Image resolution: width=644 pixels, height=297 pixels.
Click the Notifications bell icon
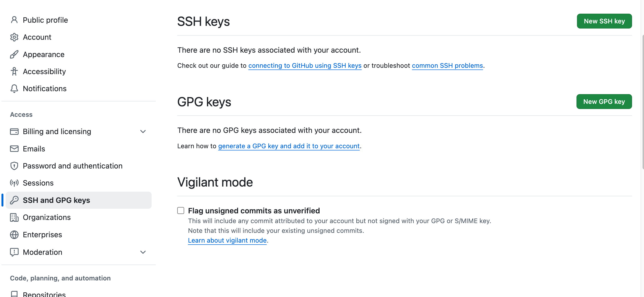[14, 89]
